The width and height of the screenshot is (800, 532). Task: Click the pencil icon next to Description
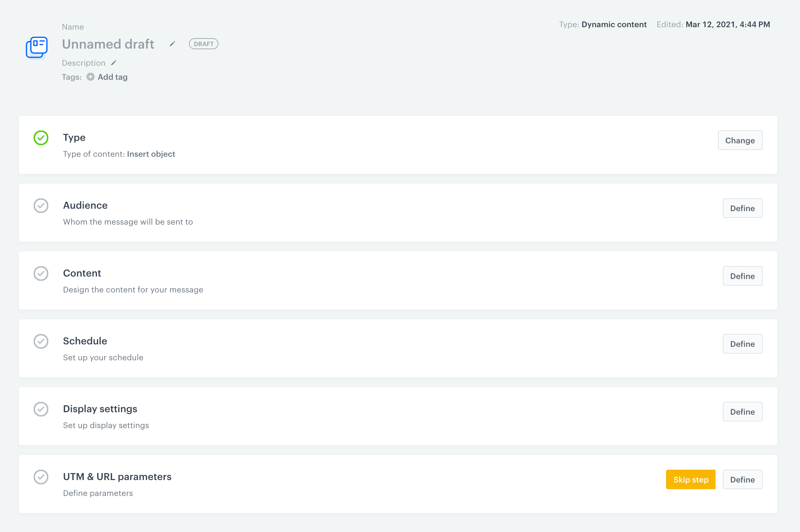point(114,62)
